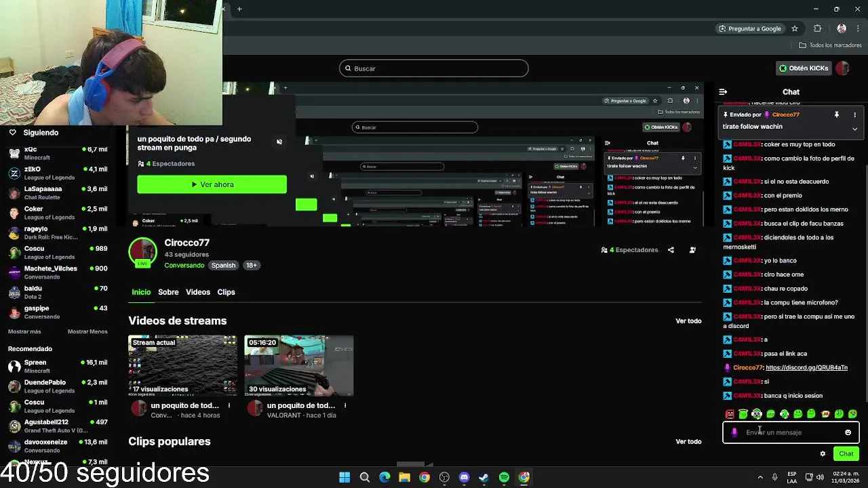The image size is (868, 488).
Task: Open the Windows Start menu
Action: click(x=344, y=477)
